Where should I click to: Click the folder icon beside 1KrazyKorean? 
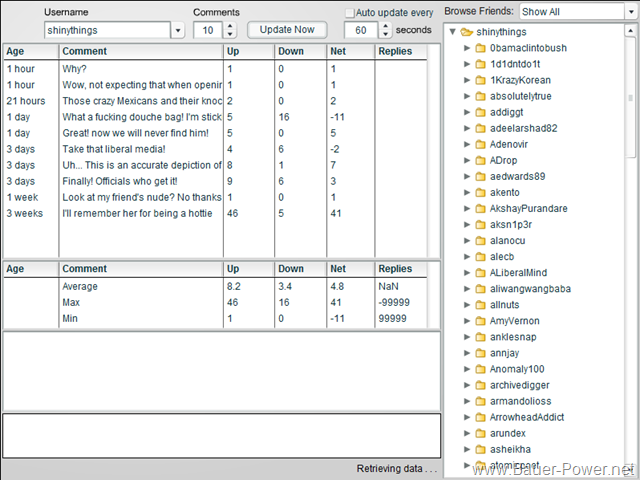pyautogui.click(x=481, y=80)
